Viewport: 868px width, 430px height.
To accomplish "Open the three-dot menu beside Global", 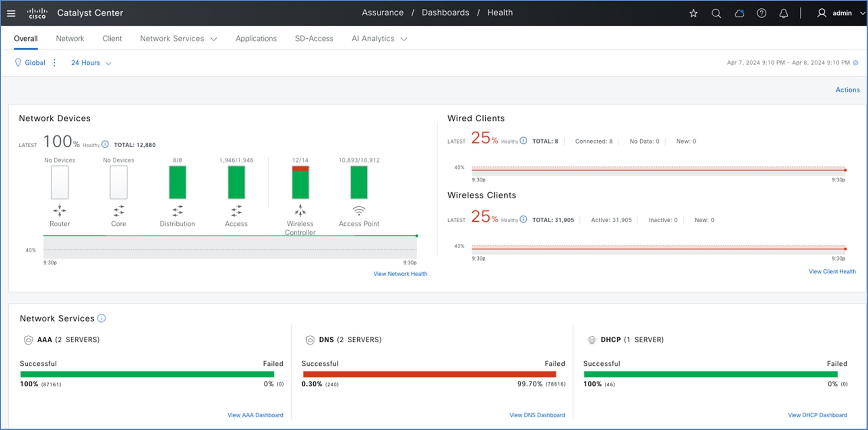I will click(54, 63).
